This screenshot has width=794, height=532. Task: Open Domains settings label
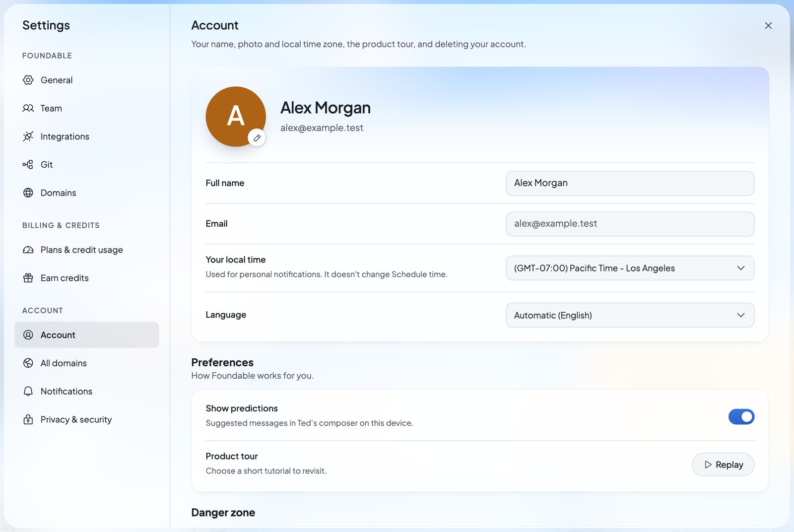59,193
